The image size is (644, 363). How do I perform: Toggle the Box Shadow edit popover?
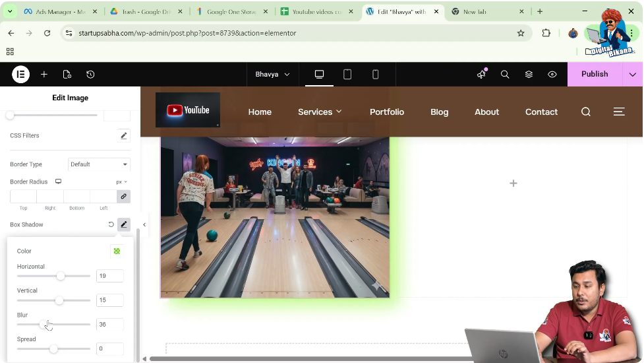point(123,224)
